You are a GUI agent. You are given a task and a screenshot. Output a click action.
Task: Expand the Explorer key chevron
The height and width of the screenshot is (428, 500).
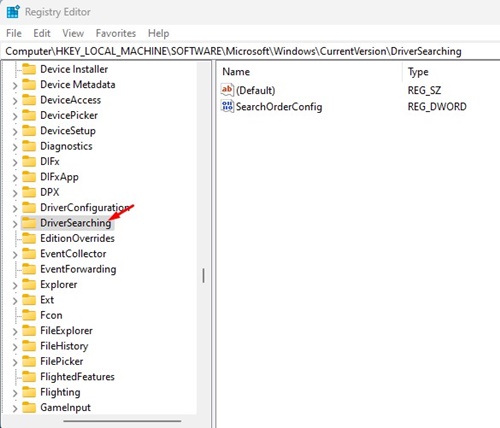point(15,285)
